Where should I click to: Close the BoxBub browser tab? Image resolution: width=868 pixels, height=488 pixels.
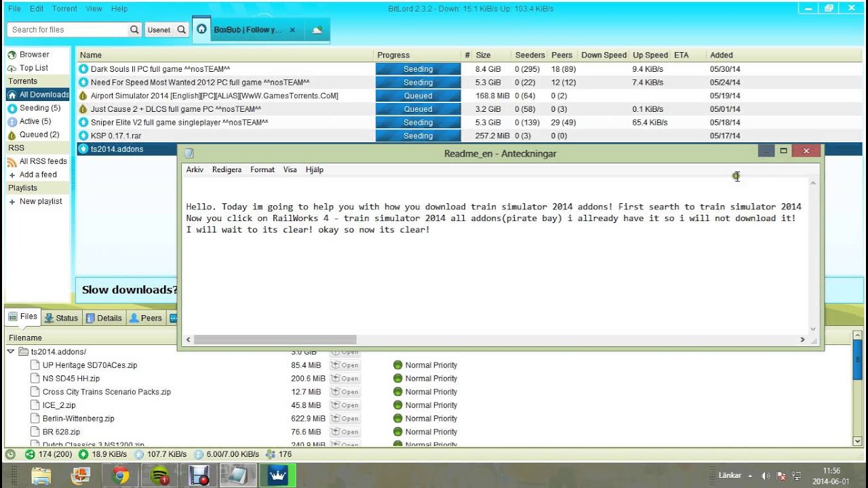click(x=292, y=30)
